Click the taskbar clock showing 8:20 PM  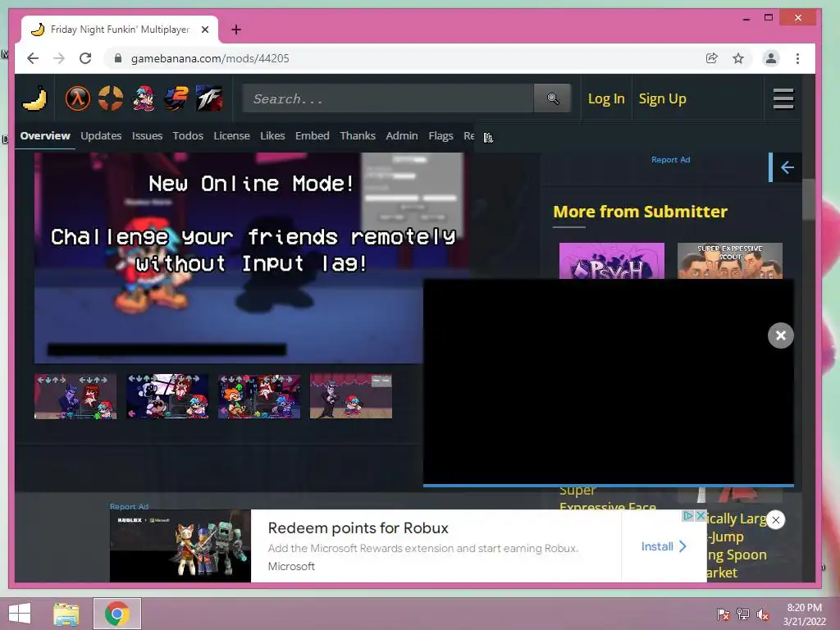804,614
